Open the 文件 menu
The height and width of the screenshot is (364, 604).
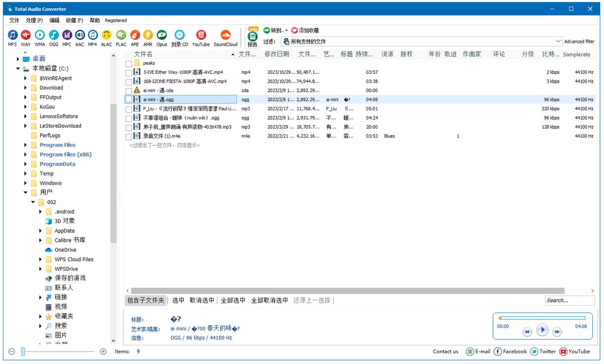(14, 20)
